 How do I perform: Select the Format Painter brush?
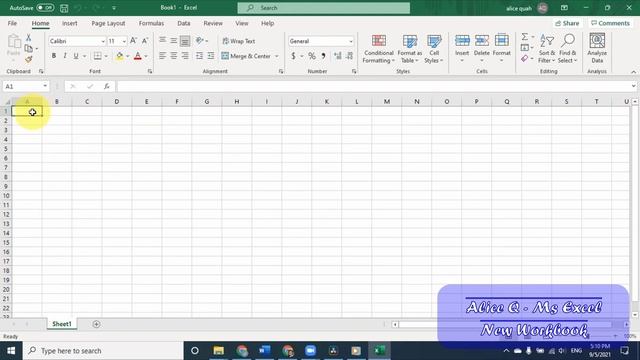tap(29, 60)
